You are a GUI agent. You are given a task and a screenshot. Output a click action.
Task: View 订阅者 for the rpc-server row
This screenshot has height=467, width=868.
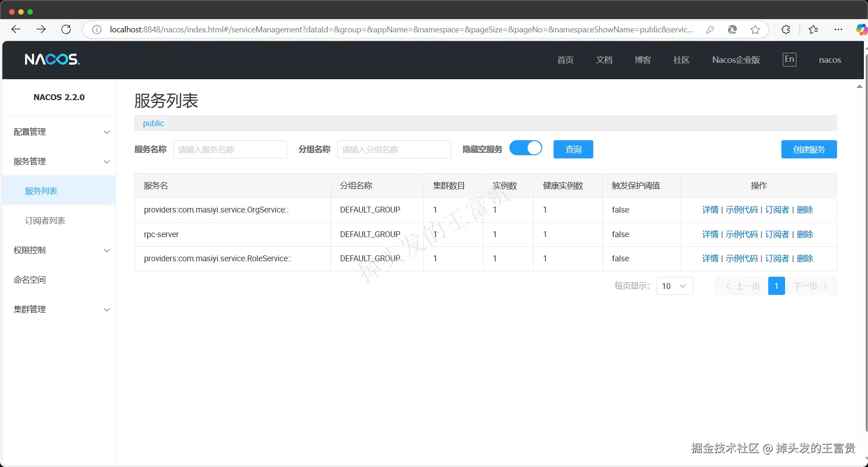point(777,234)
